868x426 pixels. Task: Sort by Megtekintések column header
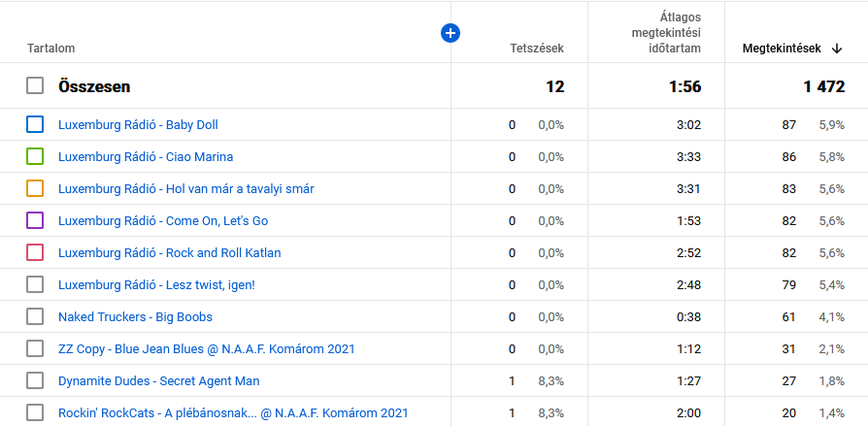point(782,49)
